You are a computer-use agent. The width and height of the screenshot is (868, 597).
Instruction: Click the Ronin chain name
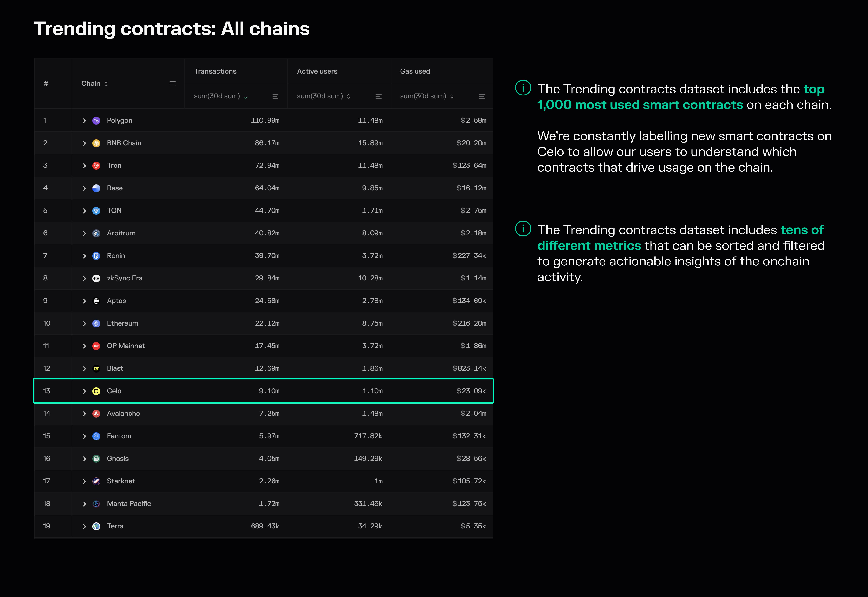(116, 255)
